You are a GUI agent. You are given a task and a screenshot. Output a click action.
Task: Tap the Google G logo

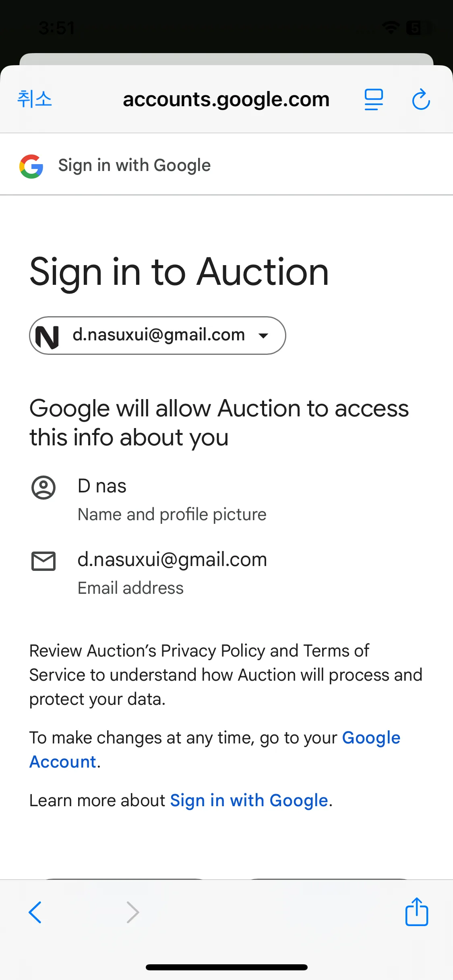point(31,166)
